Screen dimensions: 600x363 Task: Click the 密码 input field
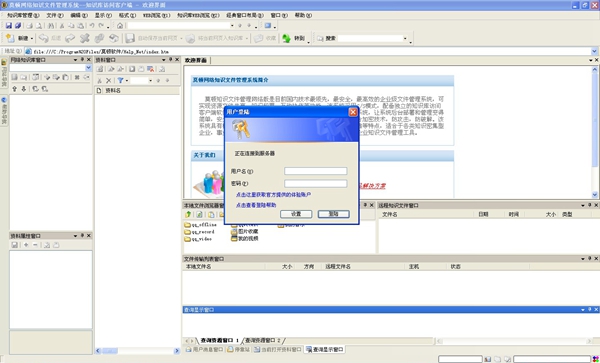tap(316, 183)
